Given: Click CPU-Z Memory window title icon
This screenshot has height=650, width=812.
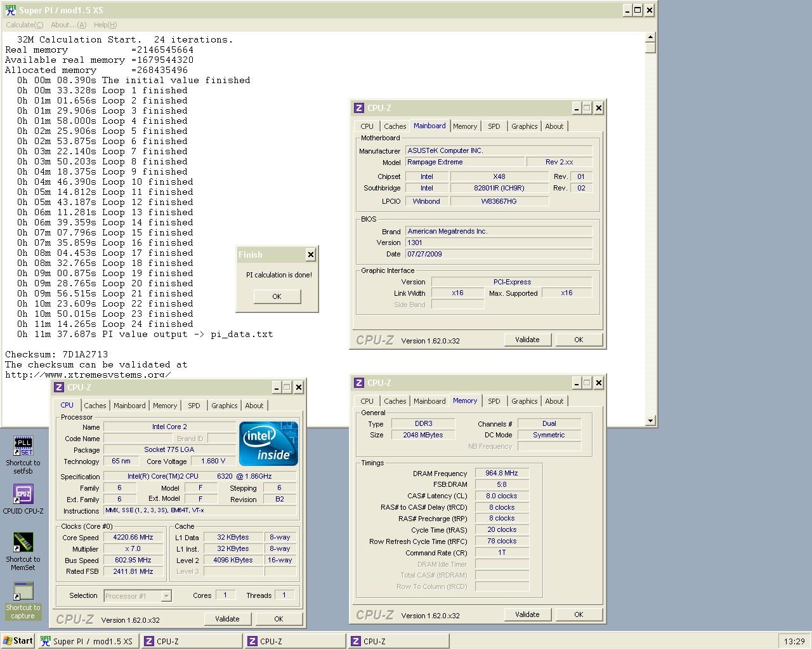Looking at the screenshot, I should (359, 383).
